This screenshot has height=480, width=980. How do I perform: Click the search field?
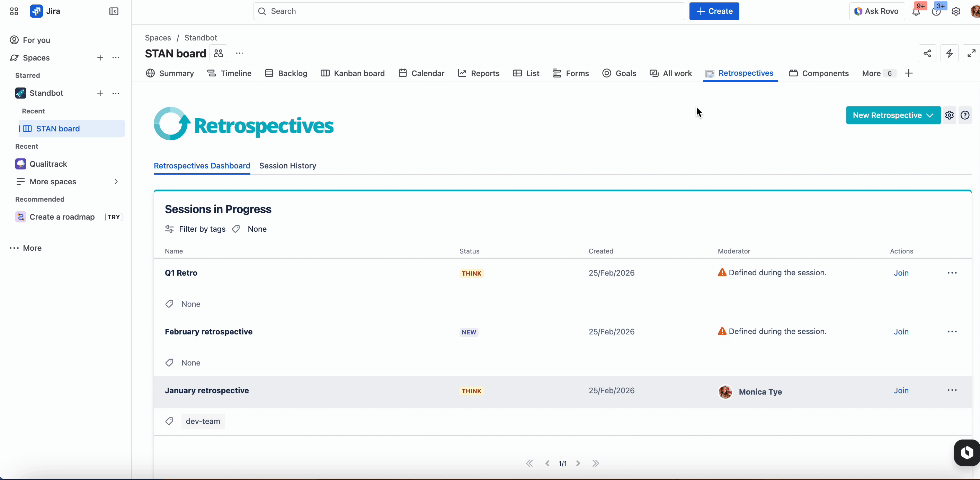468,11
